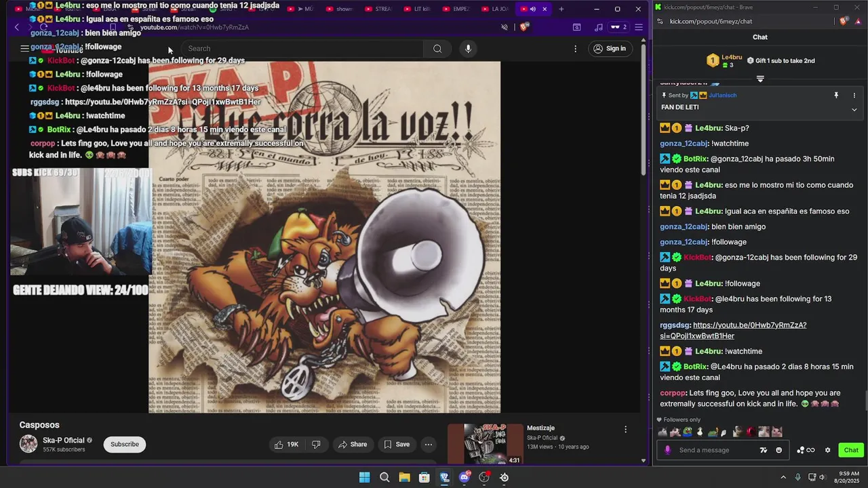Image resolution: width=868 pixels, height=488 pixels.
Task: Focus the YouTube Search field
Action: [302, 49]
